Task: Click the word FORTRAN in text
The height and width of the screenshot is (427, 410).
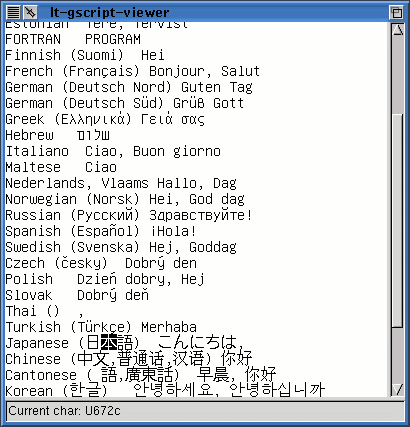Action: [33, 39]
